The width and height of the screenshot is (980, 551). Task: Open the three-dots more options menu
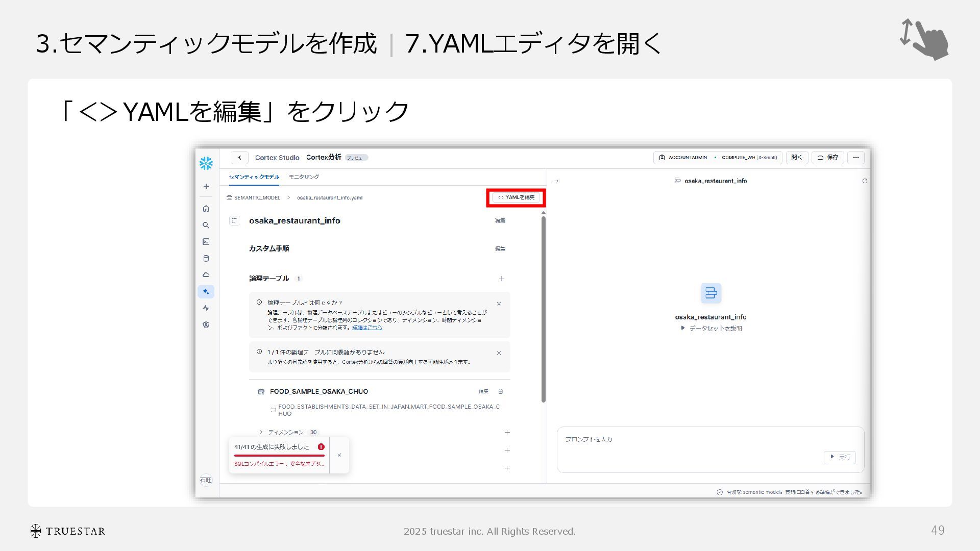[856, 158]
